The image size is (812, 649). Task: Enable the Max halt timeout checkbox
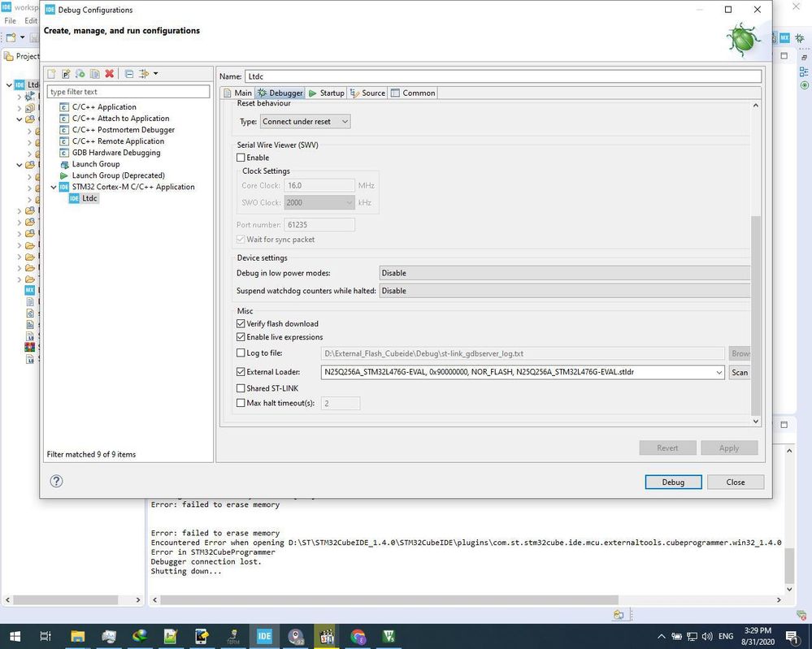241,403
